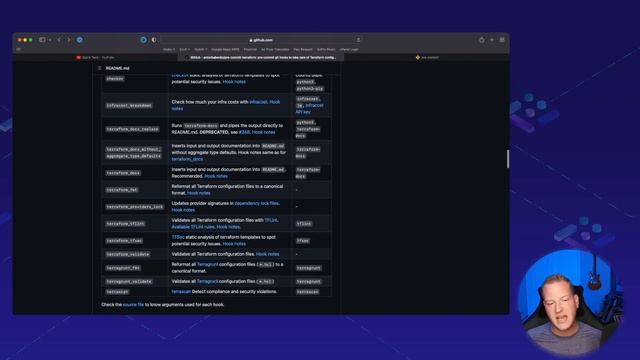Open Hook notes link after Recommended

point(216,176)
